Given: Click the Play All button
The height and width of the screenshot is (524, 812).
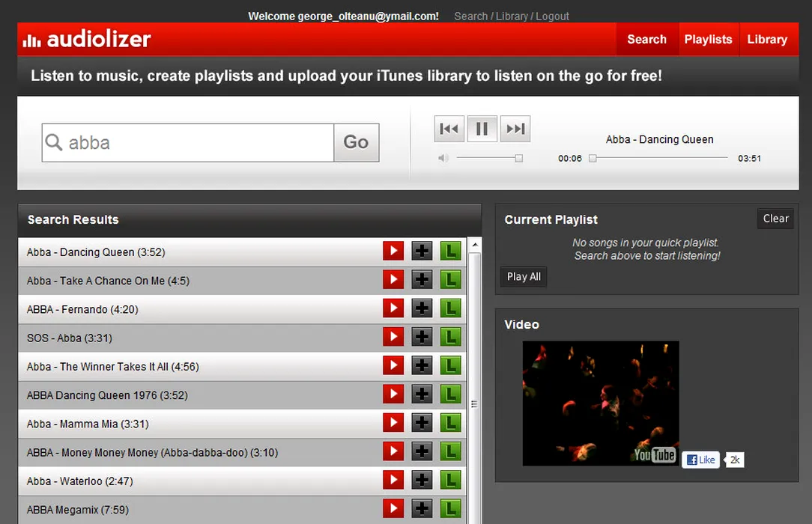Looking at the screenshot, I should coord(524,277).
